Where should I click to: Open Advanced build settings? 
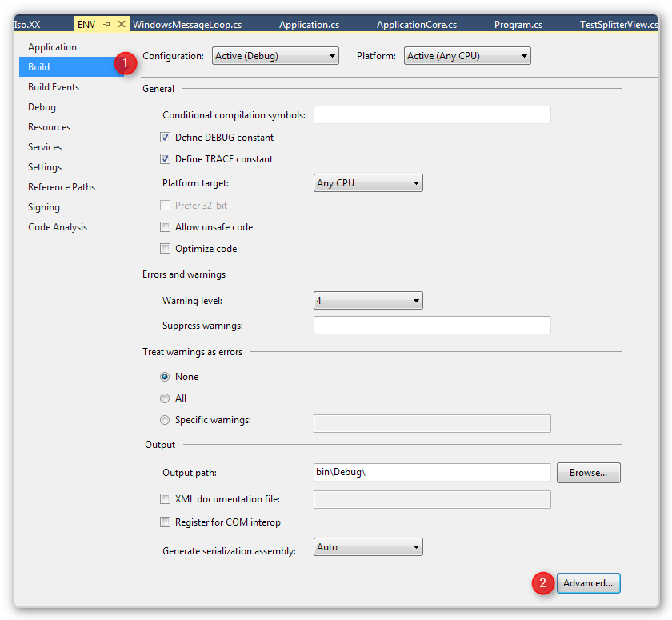[588, 583]
